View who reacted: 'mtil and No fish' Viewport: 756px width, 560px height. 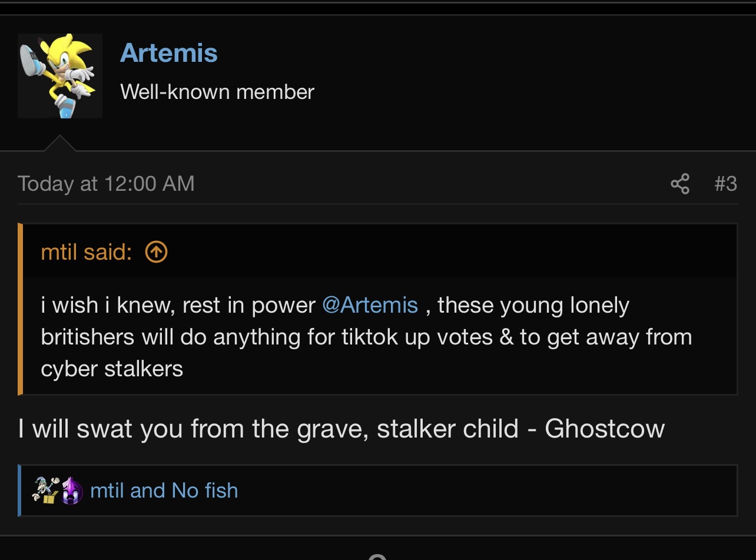point(164,491)
